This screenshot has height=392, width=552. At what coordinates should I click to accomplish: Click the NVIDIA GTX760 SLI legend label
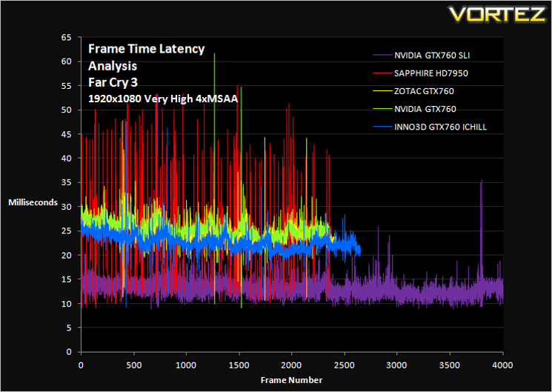tap(432, 56)
